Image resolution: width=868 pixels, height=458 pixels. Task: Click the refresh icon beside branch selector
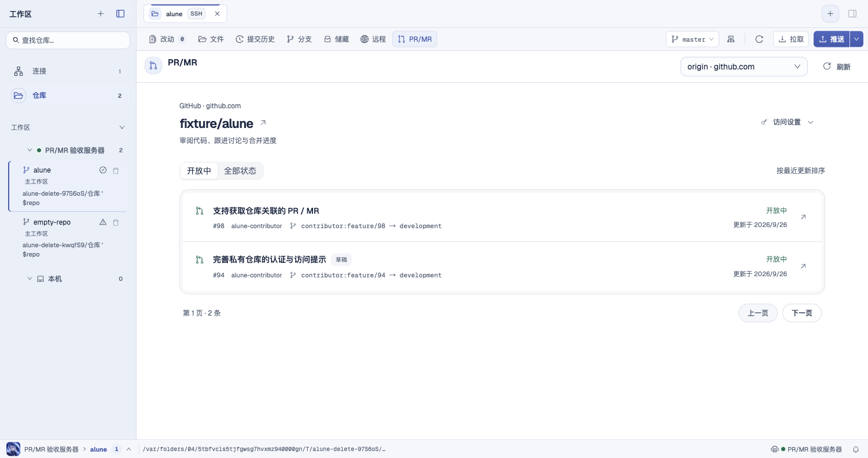click(x=759, y=39)
